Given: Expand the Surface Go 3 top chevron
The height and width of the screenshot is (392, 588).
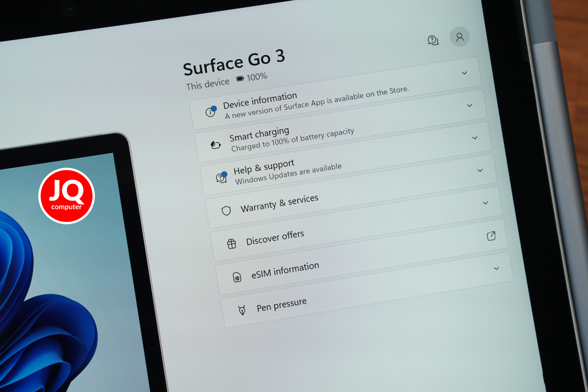Looking at the screenshot, I should tap(464, 73).
